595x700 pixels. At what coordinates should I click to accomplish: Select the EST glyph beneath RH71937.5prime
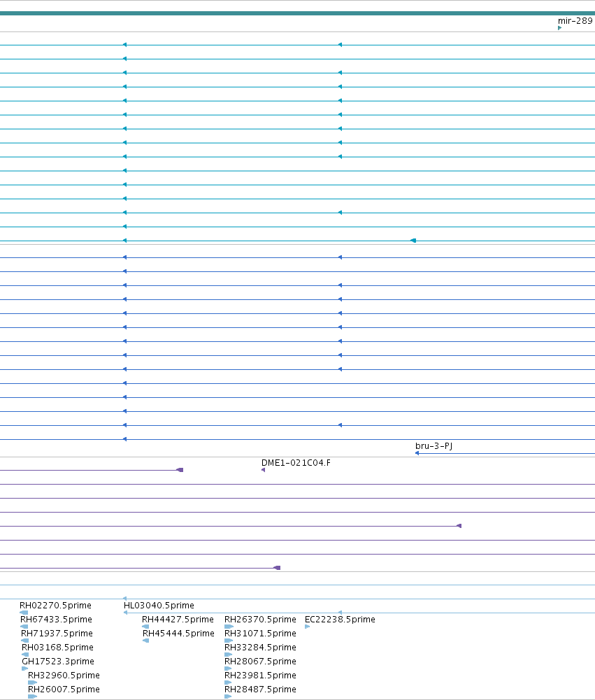point(25,641)
